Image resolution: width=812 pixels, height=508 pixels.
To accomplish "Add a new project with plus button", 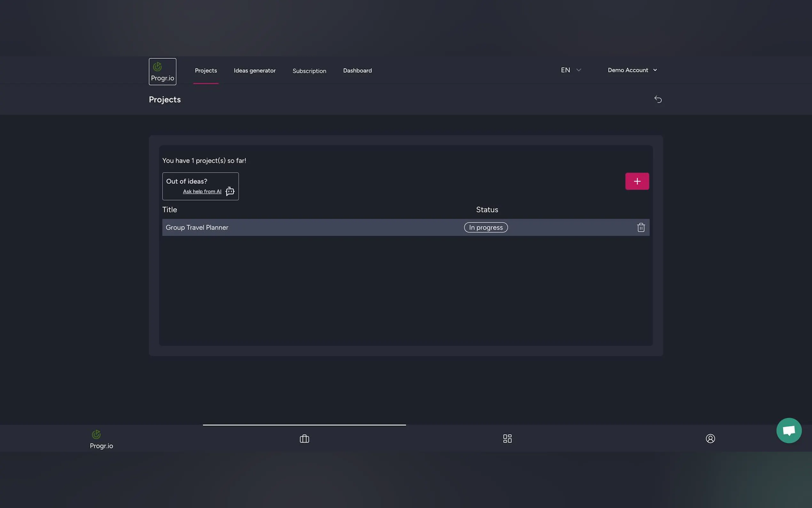I will pyautogui.click(x=637, y=181).
